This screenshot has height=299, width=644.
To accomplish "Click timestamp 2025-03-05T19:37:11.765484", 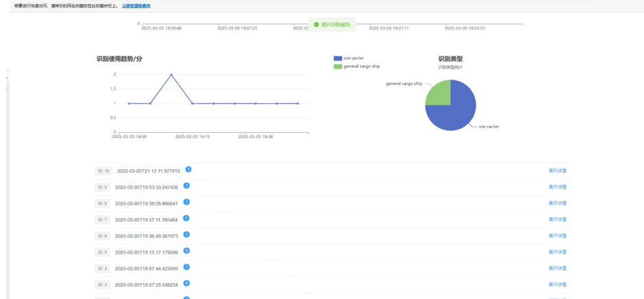I will [147, 220].
